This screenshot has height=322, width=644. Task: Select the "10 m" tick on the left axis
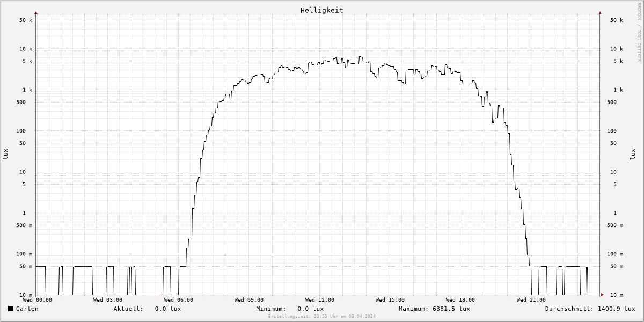pyautogui.click(x=26, y=295)
